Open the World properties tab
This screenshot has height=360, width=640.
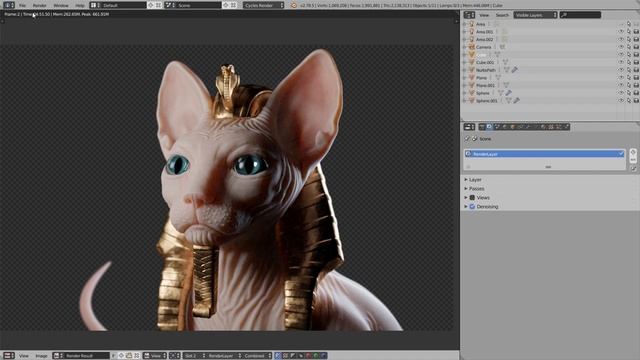pyautogui.click(x=504, y=127)
